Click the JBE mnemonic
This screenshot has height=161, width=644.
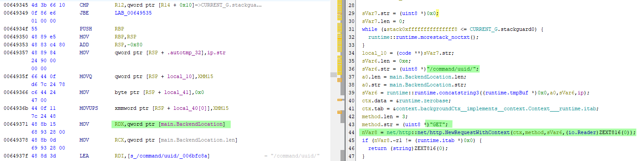click(84, 13)
